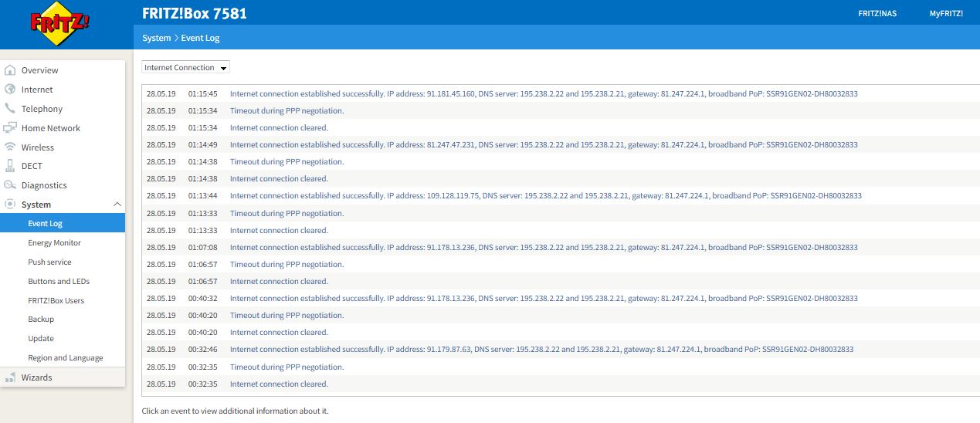This screenshot has width=980, height=423.
Task: Click the Wireless wifi icon
Action: (10, 147)
